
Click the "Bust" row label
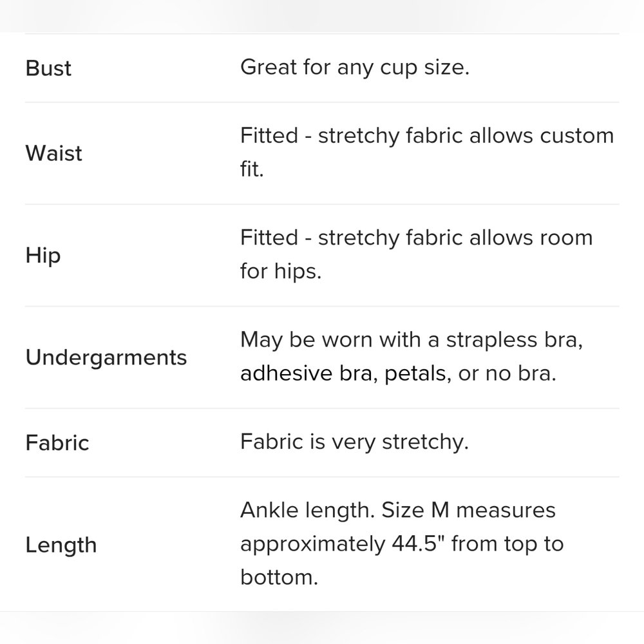click(x=48, y=68)
